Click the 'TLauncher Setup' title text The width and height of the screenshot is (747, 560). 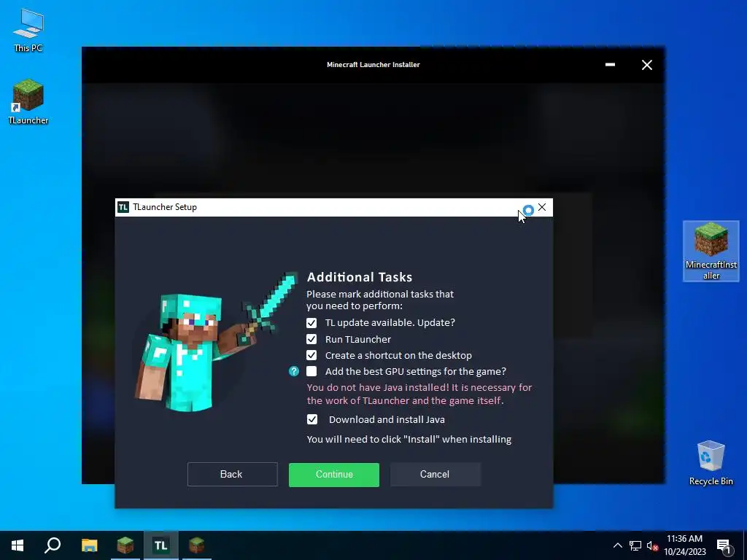coord(165,207)
